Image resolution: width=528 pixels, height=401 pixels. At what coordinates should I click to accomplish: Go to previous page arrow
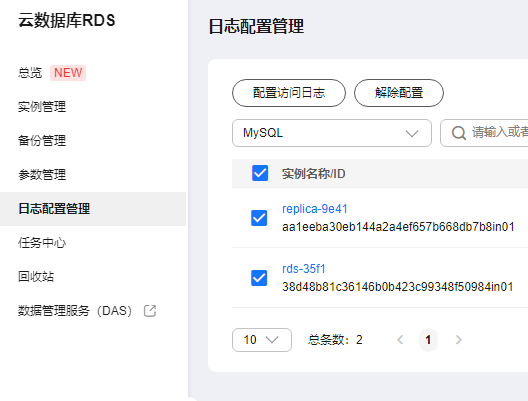[x=400, y=340]
